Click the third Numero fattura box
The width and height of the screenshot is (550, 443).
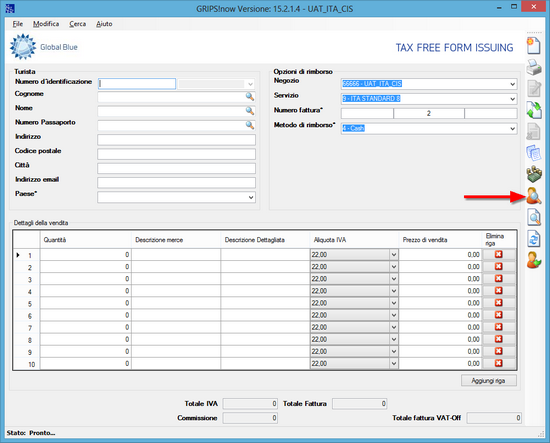pos(491,113)
